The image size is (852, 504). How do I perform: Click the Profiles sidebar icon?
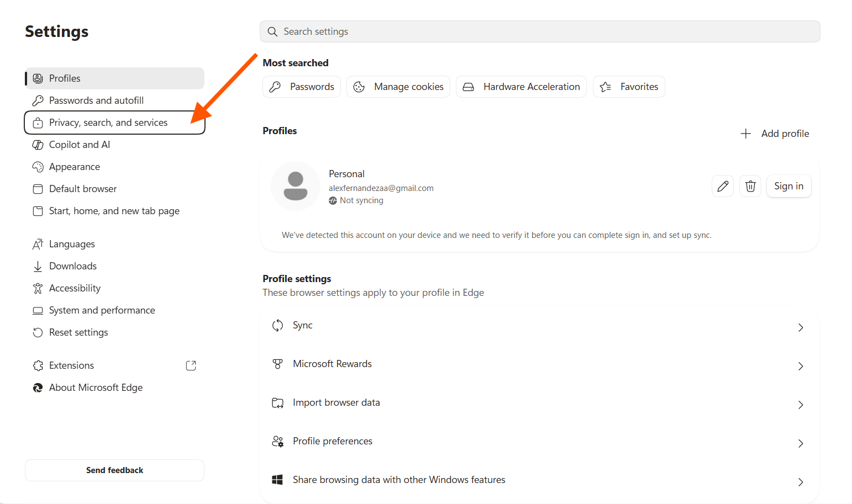click(x=38, y=78)
